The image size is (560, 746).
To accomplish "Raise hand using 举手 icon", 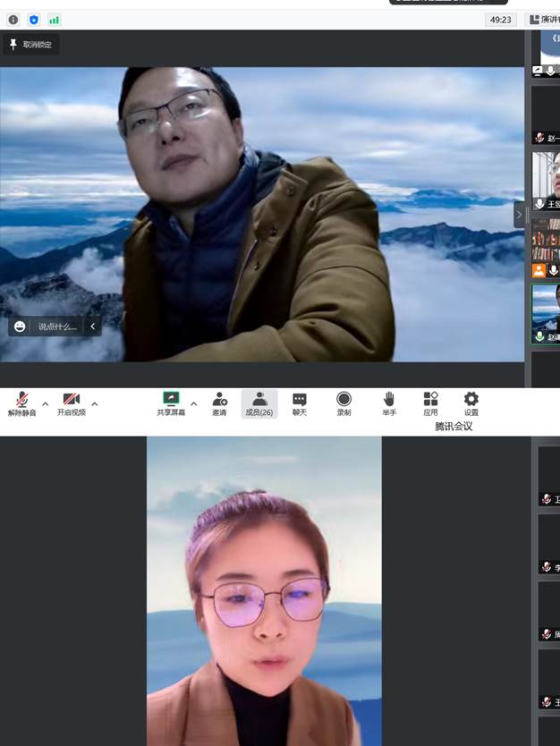I will click(x=389, y=403).
